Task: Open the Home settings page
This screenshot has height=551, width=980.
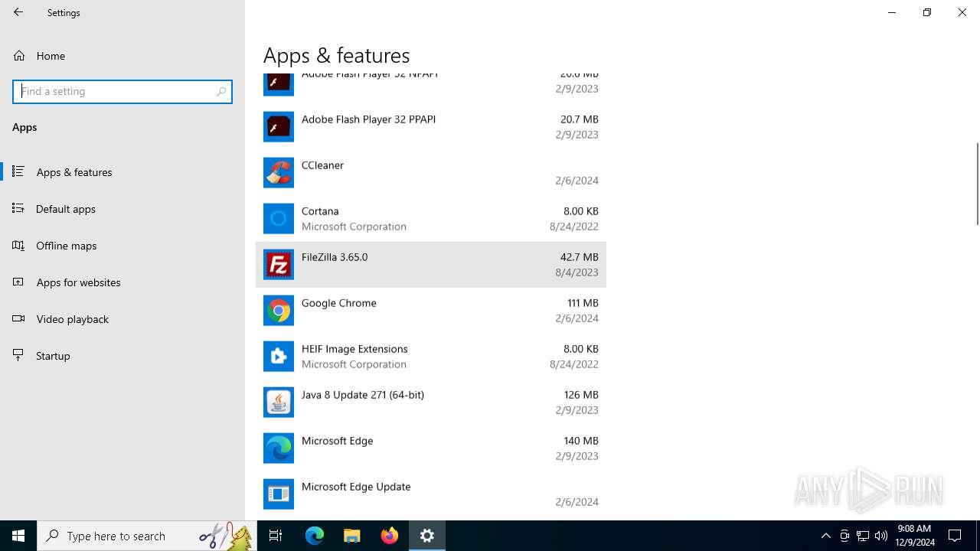Action: point(122,56)
